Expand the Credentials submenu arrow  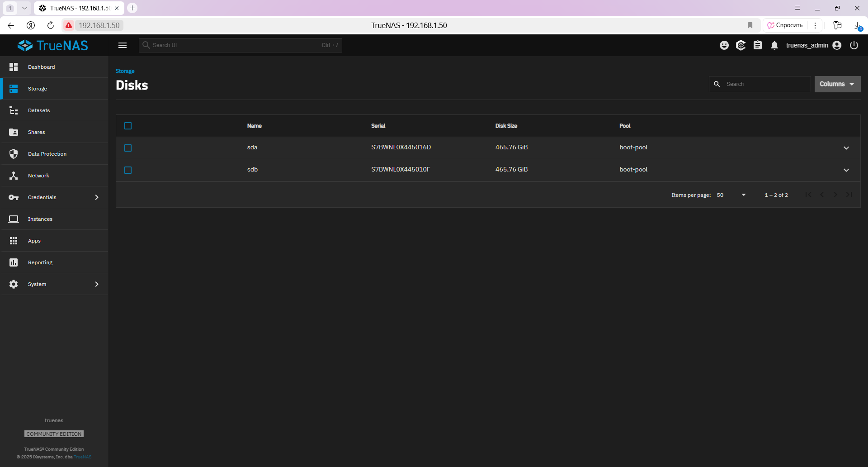pyautogui.click(x=97, y=197)
